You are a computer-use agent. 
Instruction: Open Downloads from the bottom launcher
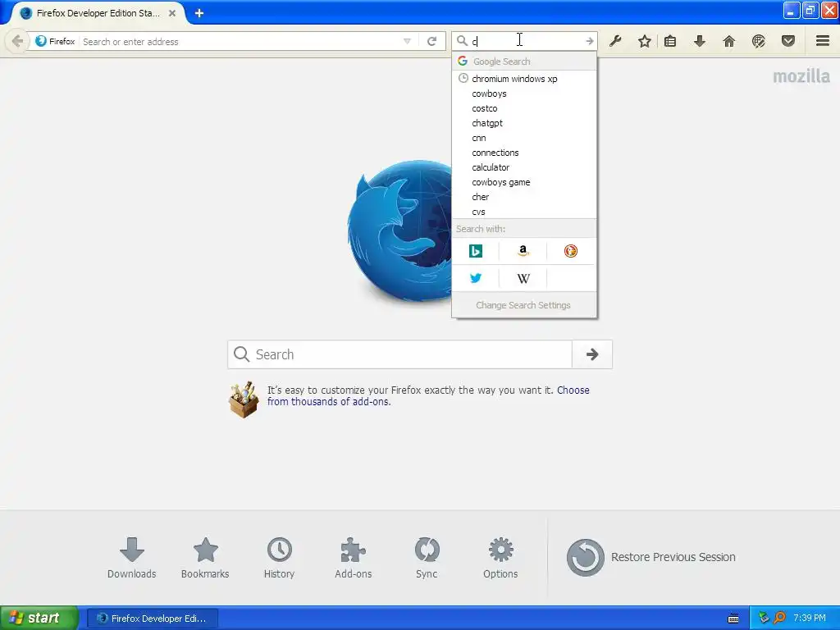[132, 558]
